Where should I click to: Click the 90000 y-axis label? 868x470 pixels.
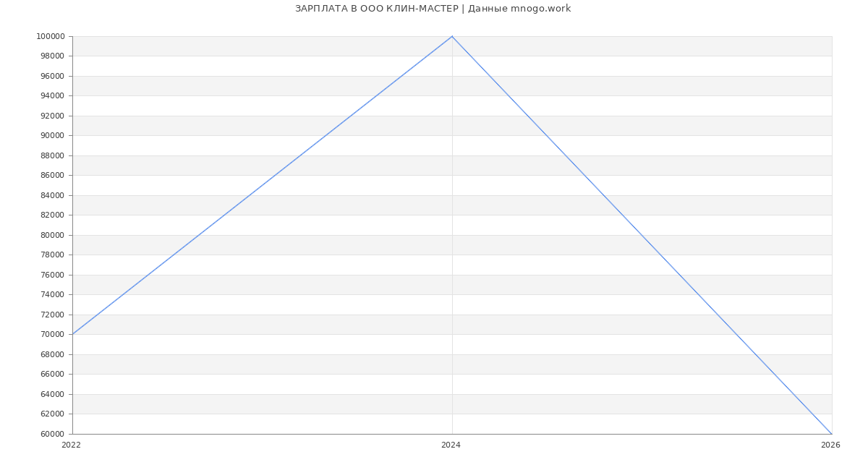click(53, 136)
